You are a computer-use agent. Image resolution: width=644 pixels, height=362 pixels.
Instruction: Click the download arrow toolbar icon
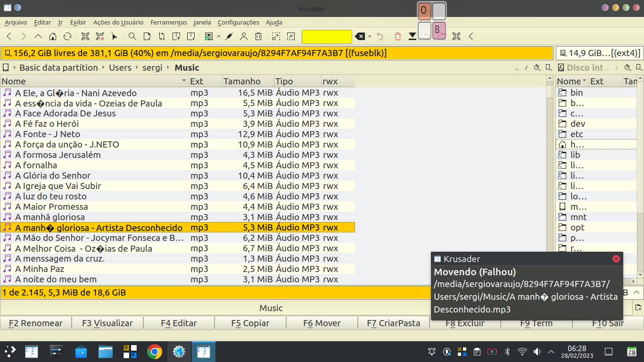413,36
